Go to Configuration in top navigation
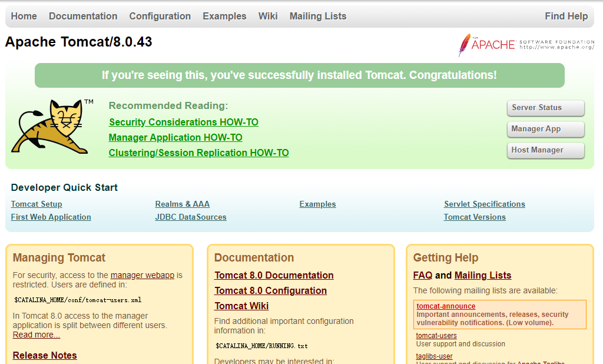603x364 pixels. click(x=160, y=16)
